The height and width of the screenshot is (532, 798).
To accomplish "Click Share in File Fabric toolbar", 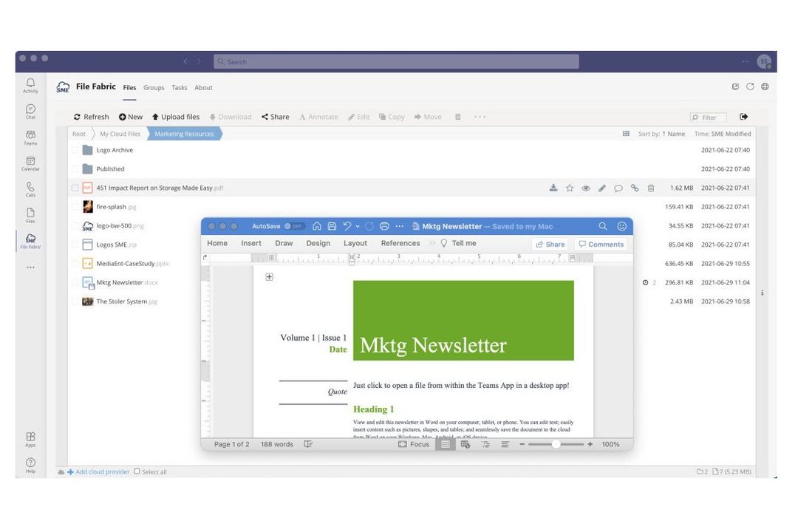I will tap(276, 117).
